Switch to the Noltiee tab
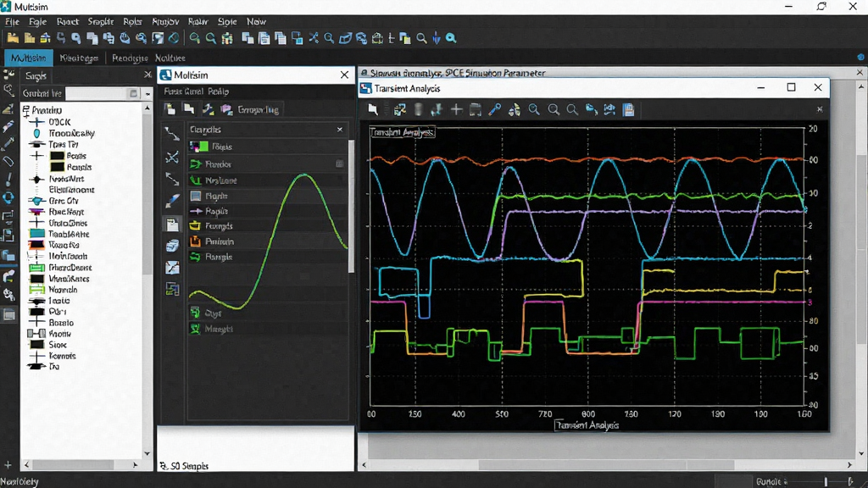 (x=170, y=58)
